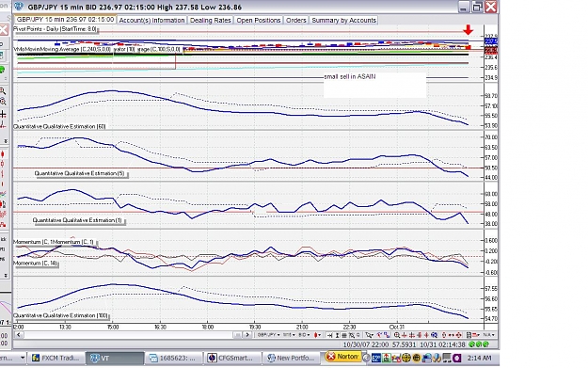Open the BID price type dropdown
Viewport: 588px width, 368px height.
click(304, 335)
